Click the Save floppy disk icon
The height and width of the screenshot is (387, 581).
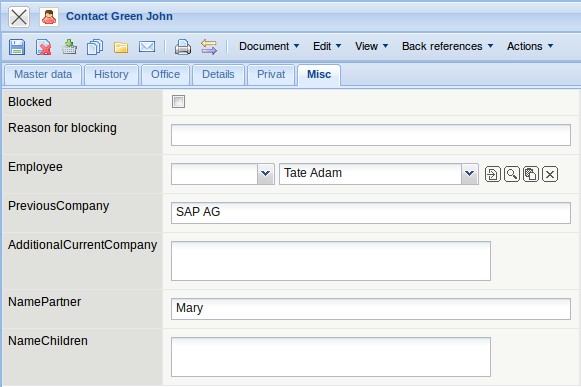pyautogui.click(x=17, y=47)
